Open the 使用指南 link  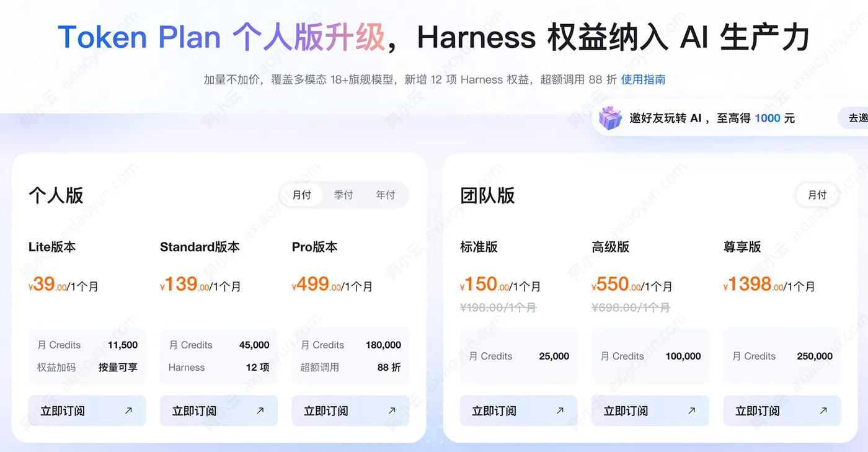(643, 79)
